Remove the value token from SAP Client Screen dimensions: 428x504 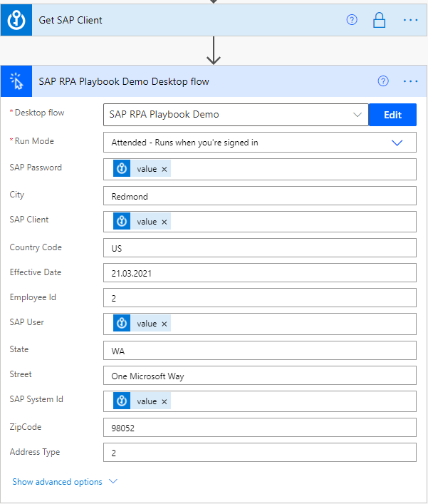point(165,222)
